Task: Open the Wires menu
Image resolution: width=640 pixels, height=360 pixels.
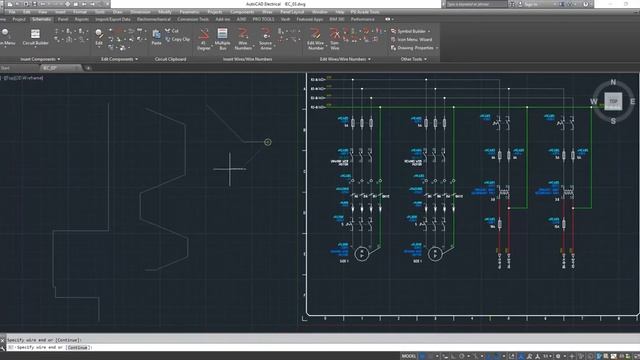Action: tap(267, 12)
